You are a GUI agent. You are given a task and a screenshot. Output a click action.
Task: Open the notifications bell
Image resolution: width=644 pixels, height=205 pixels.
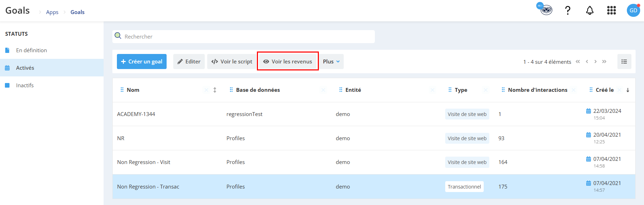click(x=590, y=11)
